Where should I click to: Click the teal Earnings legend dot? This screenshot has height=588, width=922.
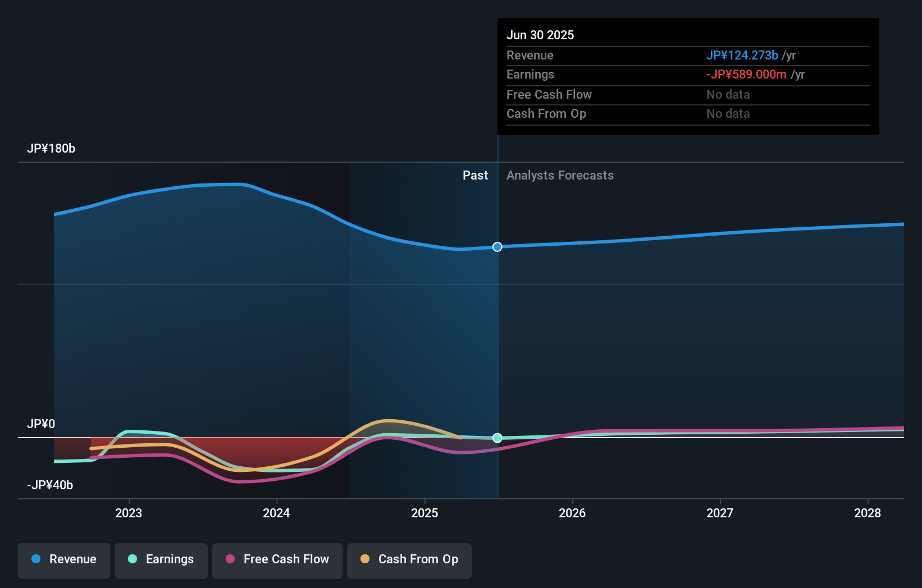pyautogui.click(x=133, y=559)
